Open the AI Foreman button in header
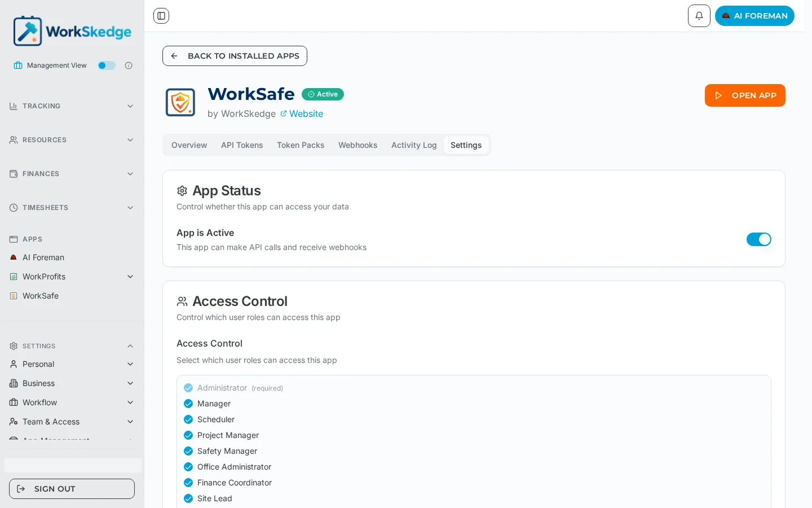This screenshot has width=812, height=508. [754, 16]
